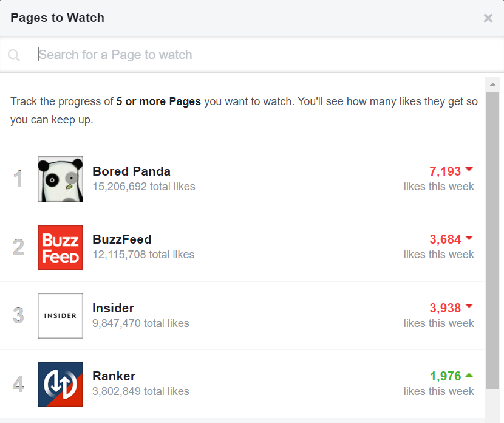Click the 3,938 likes value
Image resolution: width=504 pixels, height=423 pixels.
(x=445, y=308)
